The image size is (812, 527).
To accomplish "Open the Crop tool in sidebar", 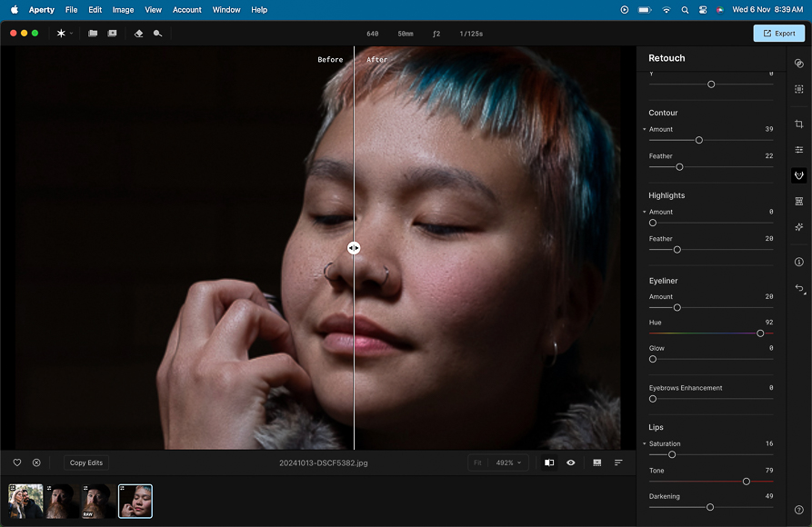I will (x=799, y=124).
